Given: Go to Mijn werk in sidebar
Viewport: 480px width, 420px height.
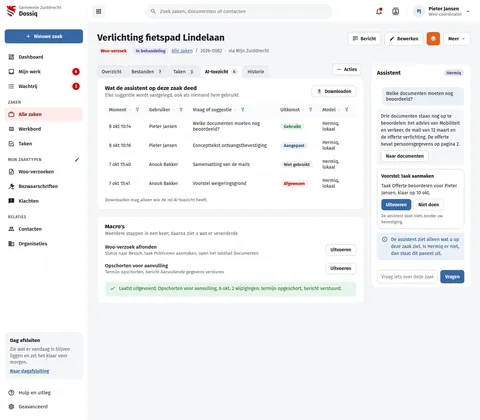Looking at the screenshot, I should point(44,72).
